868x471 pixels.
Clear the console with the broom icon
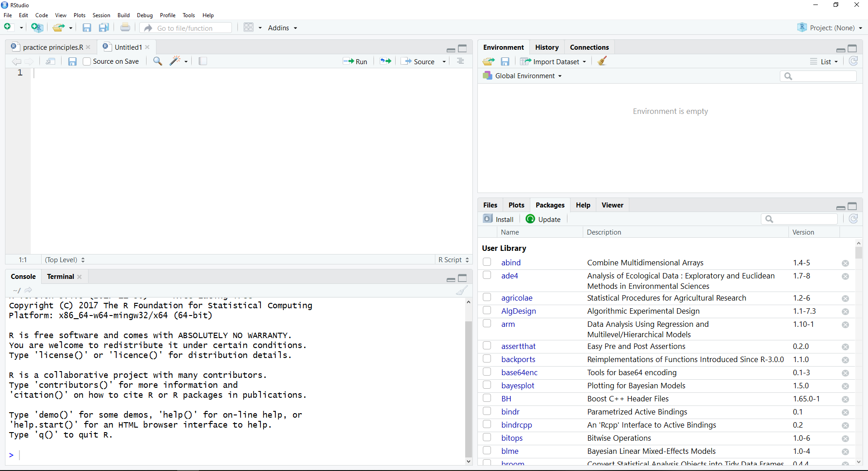pyautogui.click(x=461, y=290)
